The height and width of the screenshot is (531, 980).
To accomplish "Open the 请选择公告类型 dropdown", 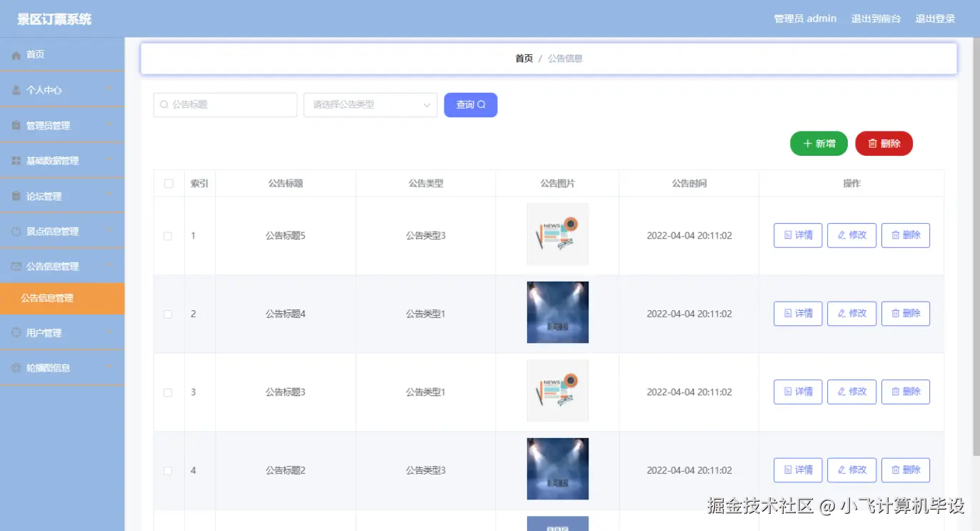I will point(370,105).
